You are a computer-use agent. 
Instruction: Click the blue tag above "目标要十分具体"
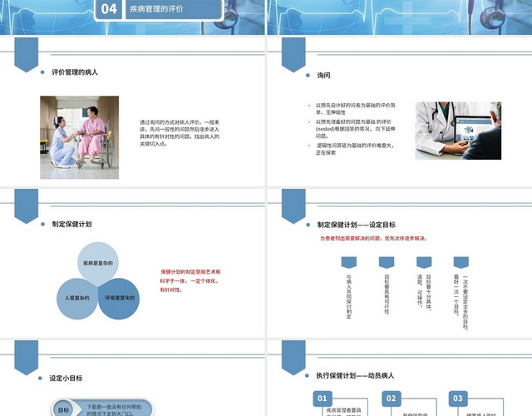424,263
